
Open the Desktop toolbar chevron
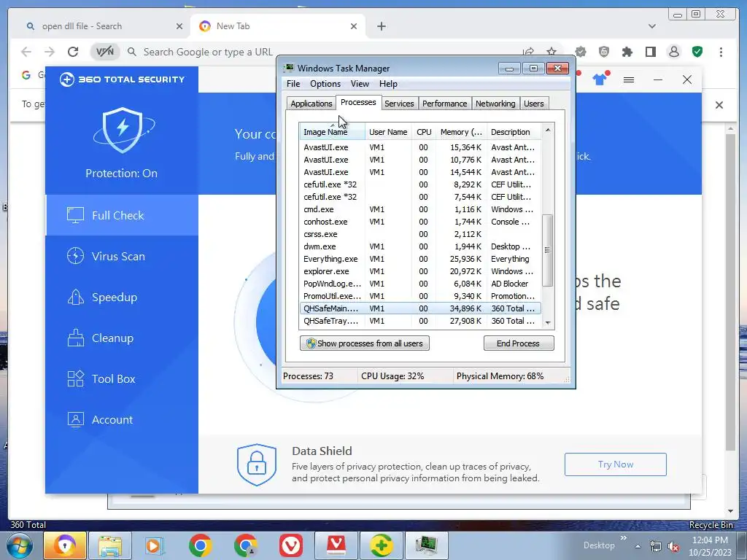click(x=623, y=538)
